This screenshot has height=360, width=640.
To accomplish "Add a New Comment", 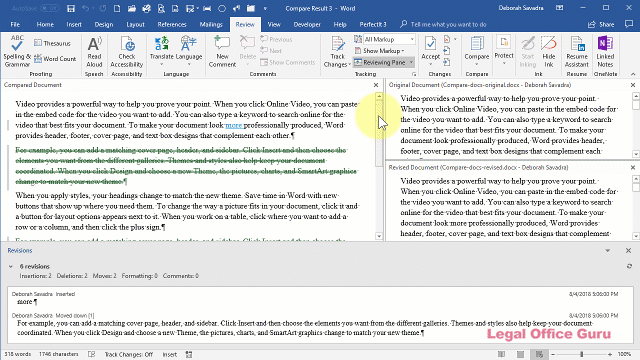I will [x=222, y=51].
